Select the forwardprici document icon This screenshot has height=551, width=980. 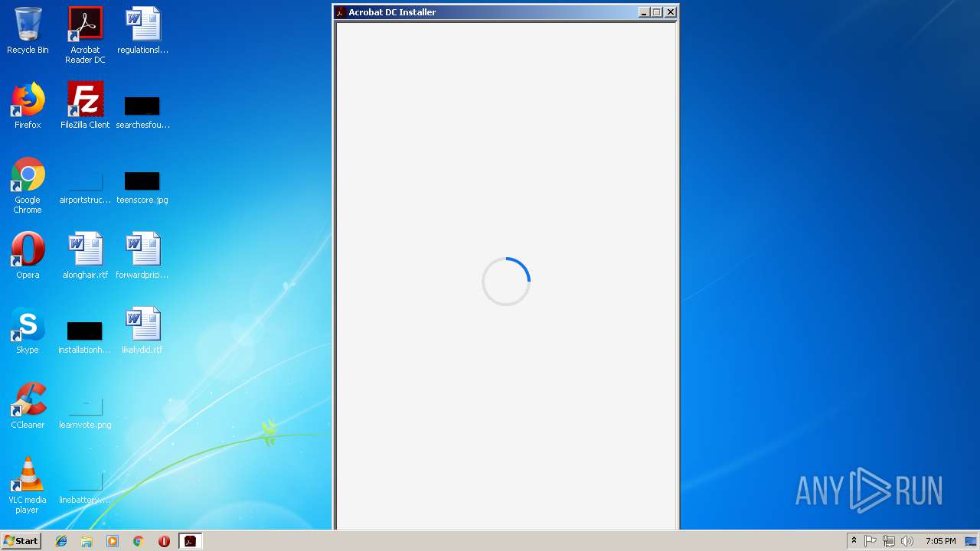click(142, 256)
